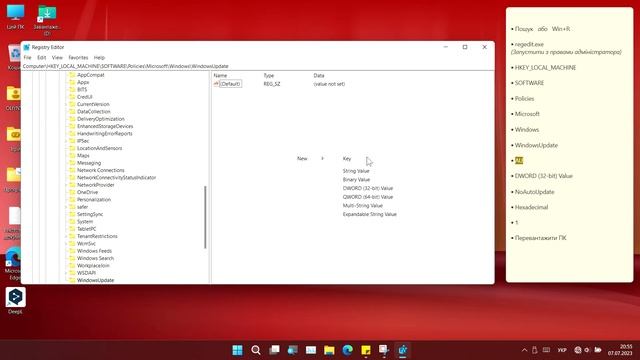Open Sticky Notes from the taskbar
This screenshot has height=360, width=640.
366,350
